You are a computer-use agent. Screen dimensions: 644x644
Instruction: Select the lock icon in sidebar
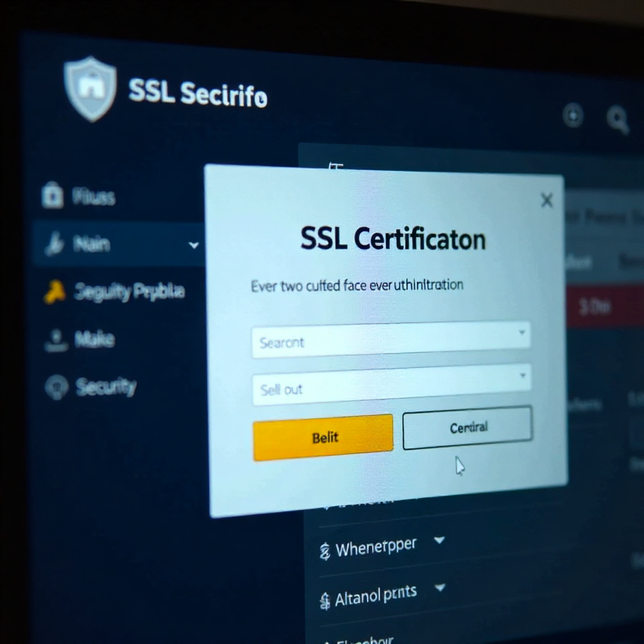click(53, 195)
